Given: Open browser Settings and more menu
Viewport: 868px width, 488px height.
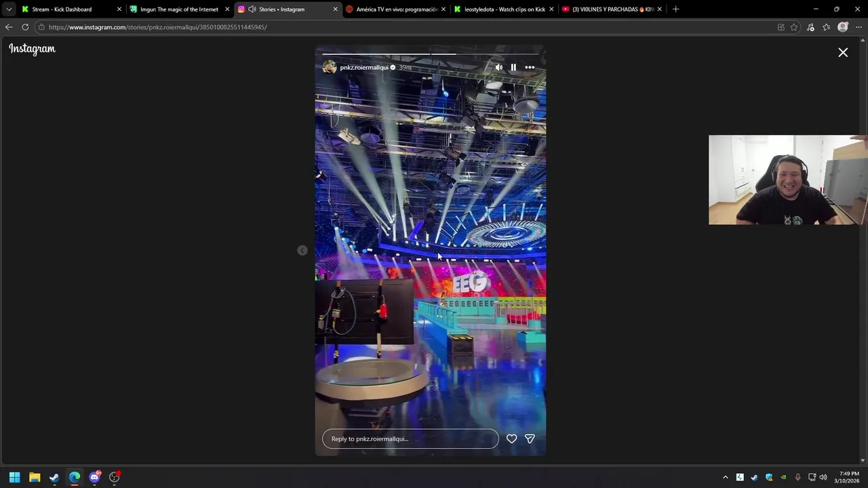Looking at the screenshot, I should [859, 27].
